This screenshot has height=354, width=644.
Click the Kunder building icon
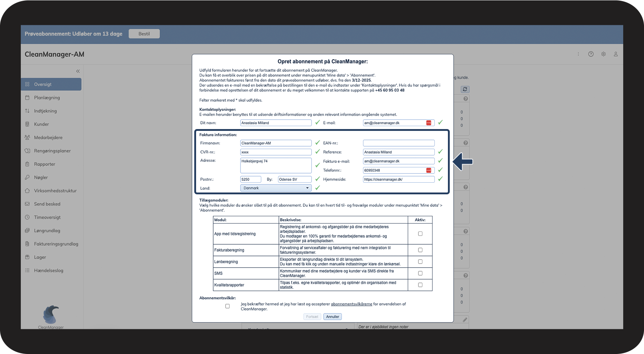pyautogui.click(x=27, y=124)
